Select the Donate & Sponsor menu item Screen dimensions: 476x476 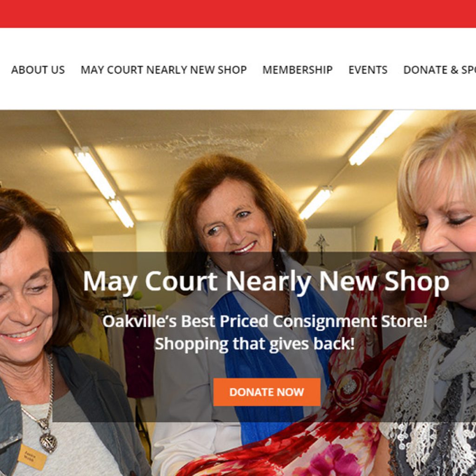pos(440,70)
